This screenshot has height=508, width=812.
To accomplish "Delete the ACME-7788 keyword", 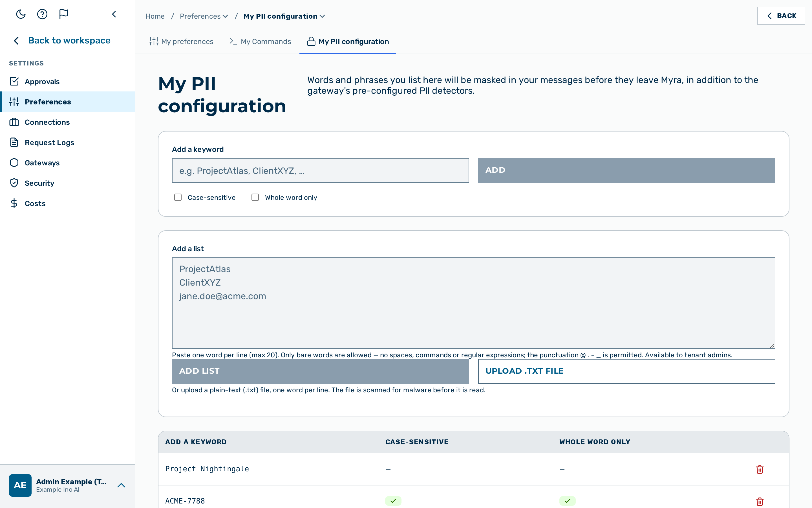I will pos(760,502).
